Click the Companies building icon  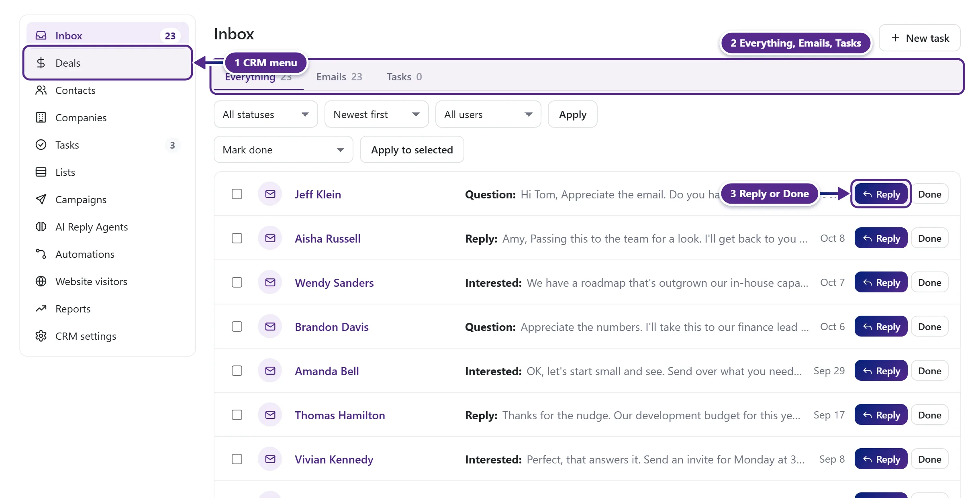[41, 117]
